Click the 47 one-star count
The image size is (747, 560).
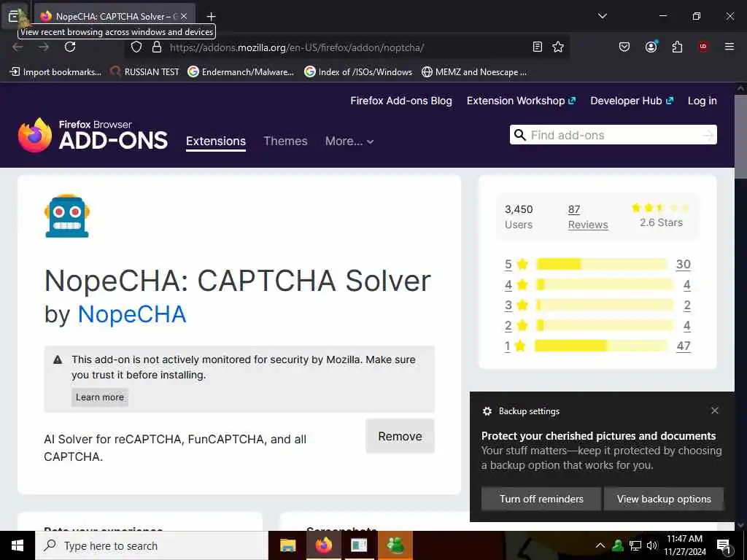tap(683, 346)
